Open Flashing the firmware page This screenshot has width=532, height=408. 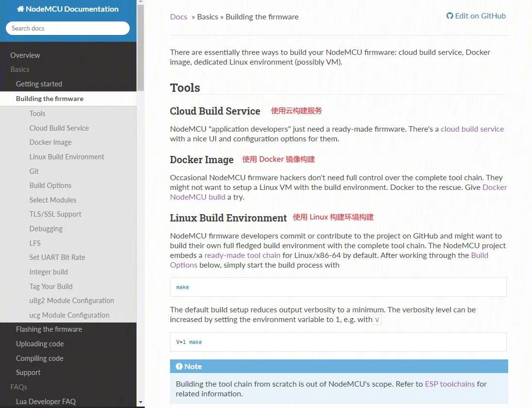click(x=49, y=329)
